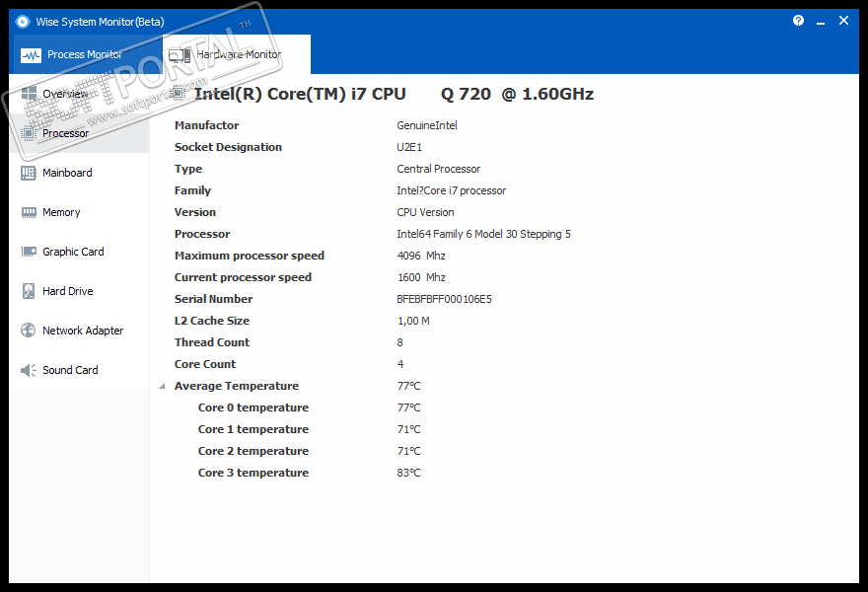Click the Sound Card speaker icon
Image resolution: width=868 pixels, height=592 pixels.
[x=29, y=370]
